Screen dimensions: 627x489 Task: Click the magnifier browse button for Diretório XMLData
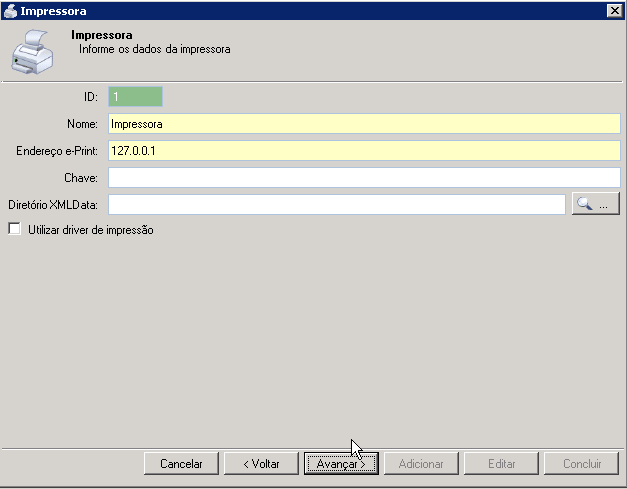click(x=595, y=204)
